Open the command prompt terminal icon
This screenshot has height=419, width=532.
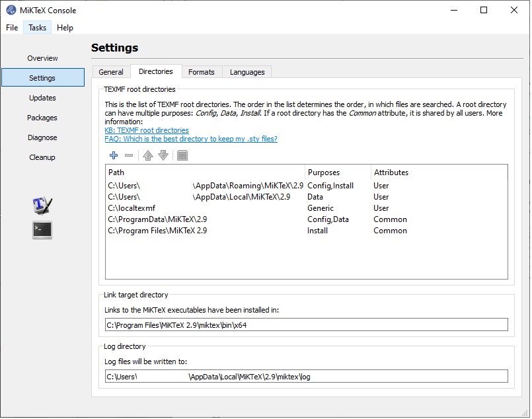click(42, 230)
